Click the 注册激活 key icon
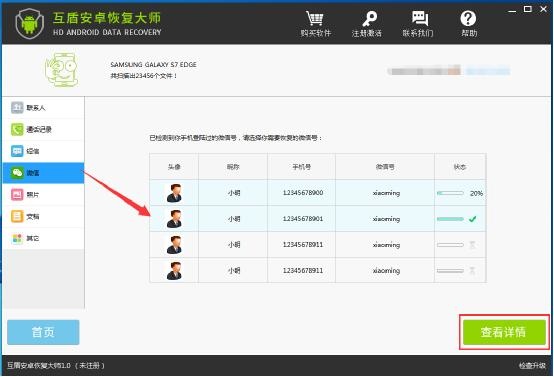This screenshot has height=377, width=554. tap(369, 18)
